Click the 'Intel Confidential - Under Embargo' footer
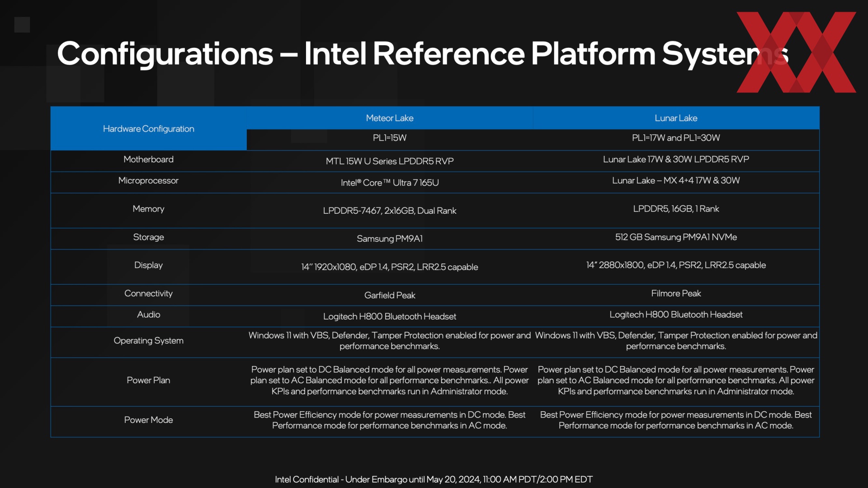The image size is (868, 488). (434, 479)
